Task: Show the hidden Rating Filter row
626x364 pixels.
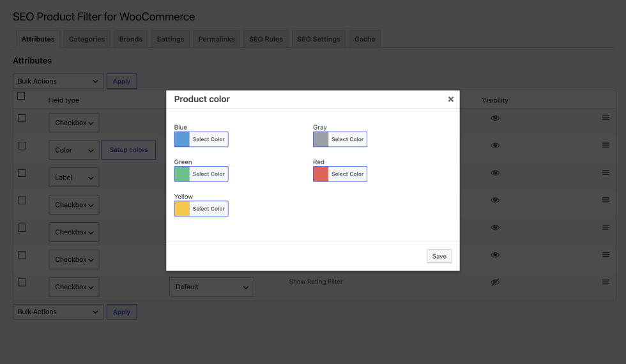Action: 495,282
